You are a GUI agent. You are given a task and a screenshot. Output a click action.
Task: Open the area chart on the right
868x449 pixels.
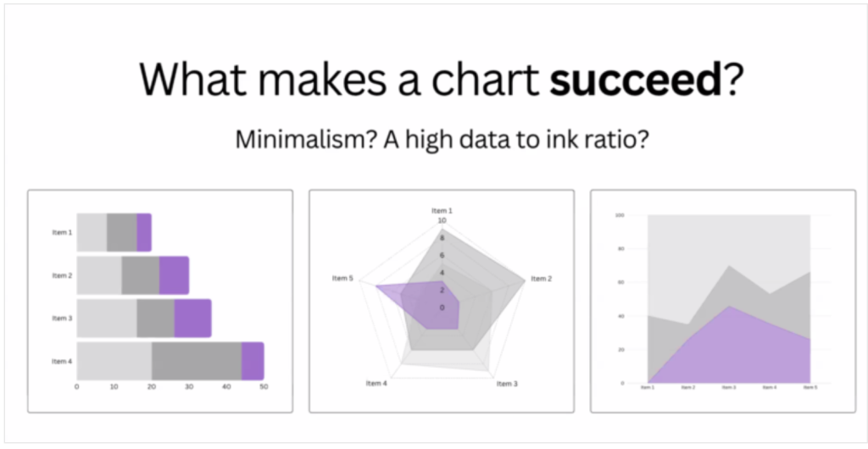pyautogui.click(x=722, y=301)
